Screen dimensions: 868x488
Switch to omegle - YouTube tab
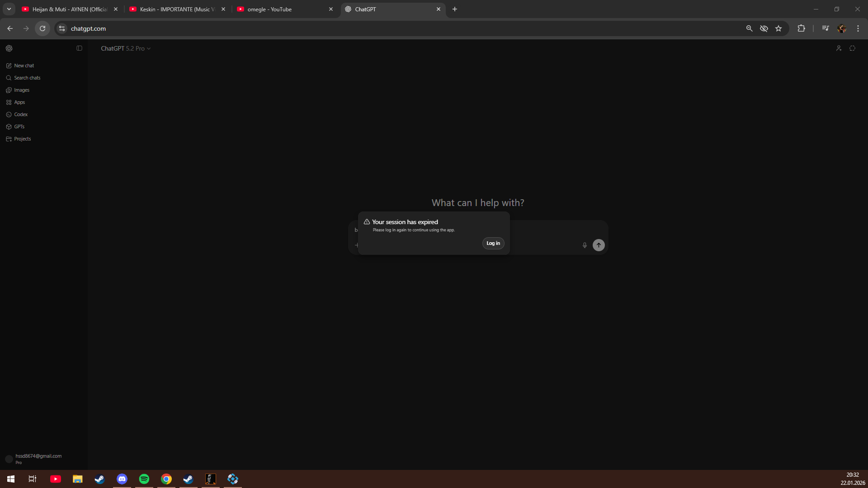[x=285, y=9]
